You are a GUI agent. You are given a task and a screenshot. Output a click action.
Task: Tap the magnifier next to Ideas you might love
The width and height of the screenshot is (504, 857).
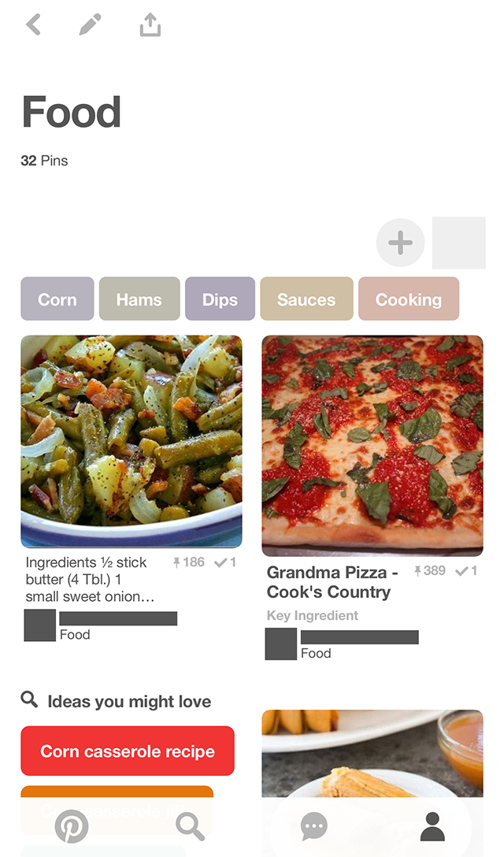click(x=29, y=699)
